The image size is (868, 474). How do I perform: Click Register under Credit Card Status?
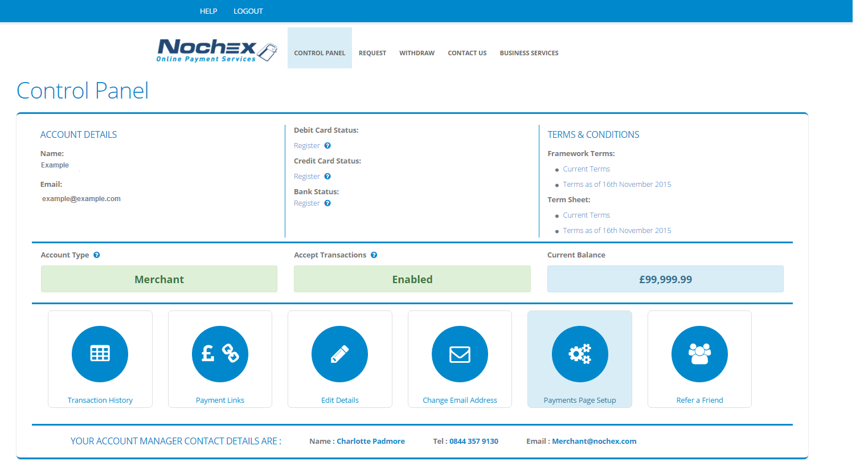tap(307, 177)
